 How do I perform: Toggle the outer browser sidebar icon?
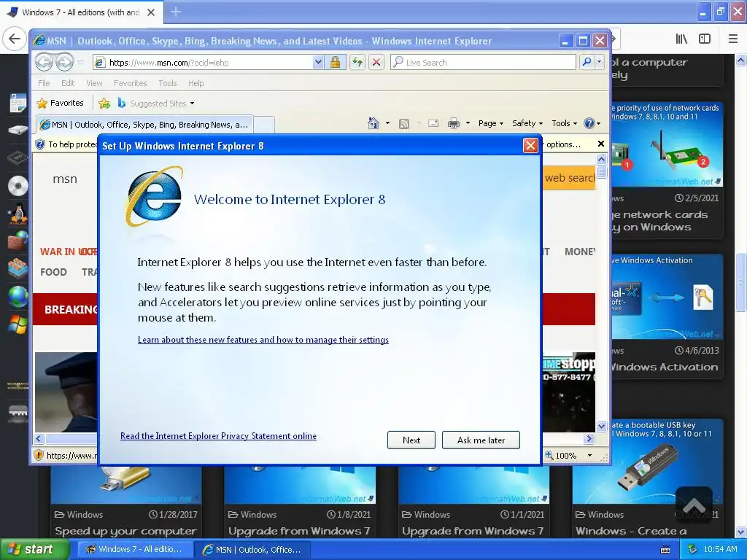(705, 39)
